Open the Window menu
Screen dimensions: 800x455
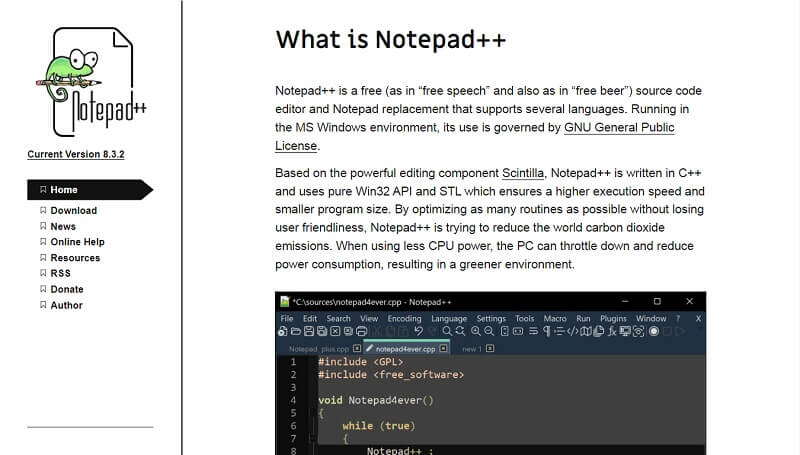(x=651, y=318)
